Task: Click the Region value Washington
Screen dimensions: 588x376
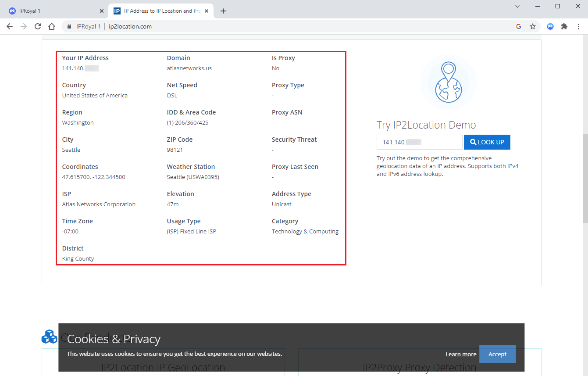Action: 78,123
